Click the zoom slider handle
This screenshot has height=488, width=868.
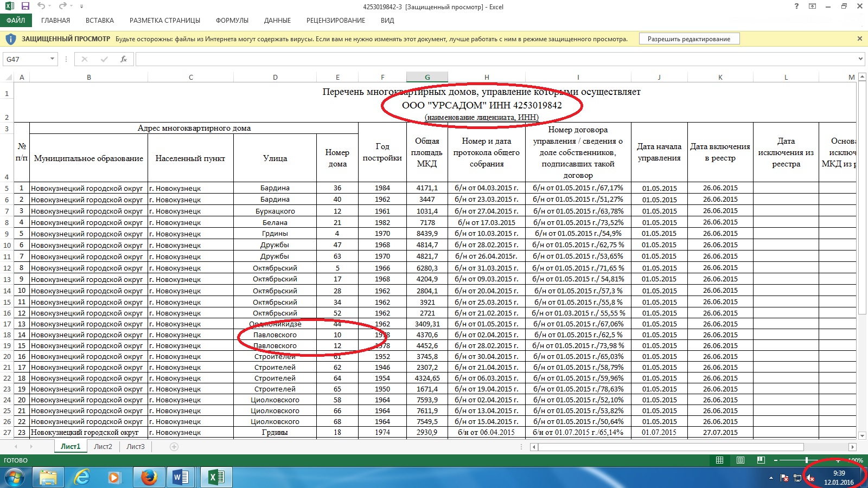coord(807,460)
